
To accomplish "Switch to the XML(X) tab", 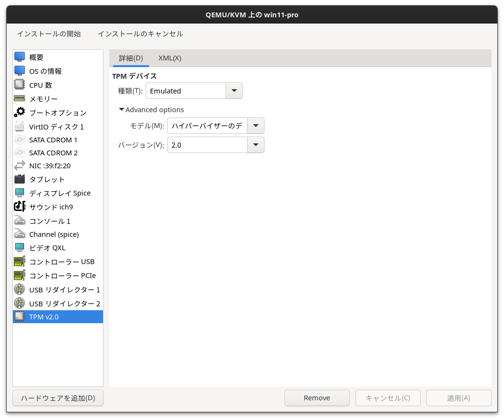I will pos(170,58).
